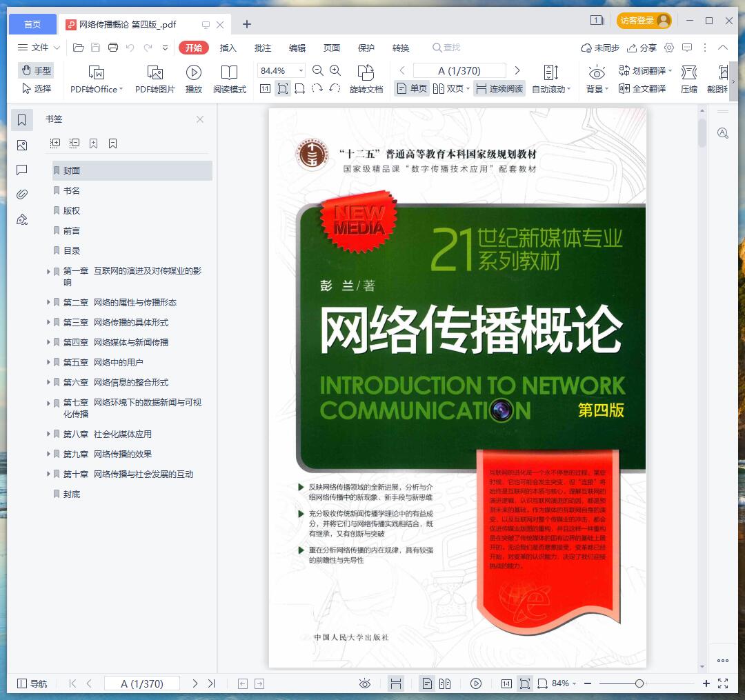Close the 书签 bookmark panel

coord(200,119)
